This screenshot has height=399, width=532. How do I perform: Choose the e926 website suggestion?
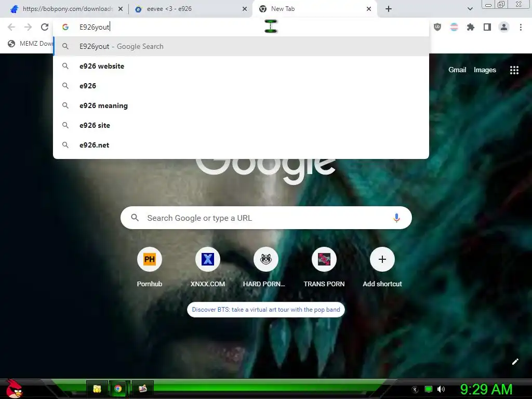[241, 66]
